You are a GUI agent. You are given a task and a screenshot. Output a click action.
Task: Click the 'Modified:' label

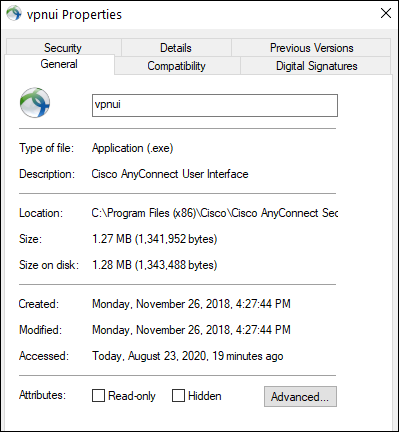(x=40, y=330)
